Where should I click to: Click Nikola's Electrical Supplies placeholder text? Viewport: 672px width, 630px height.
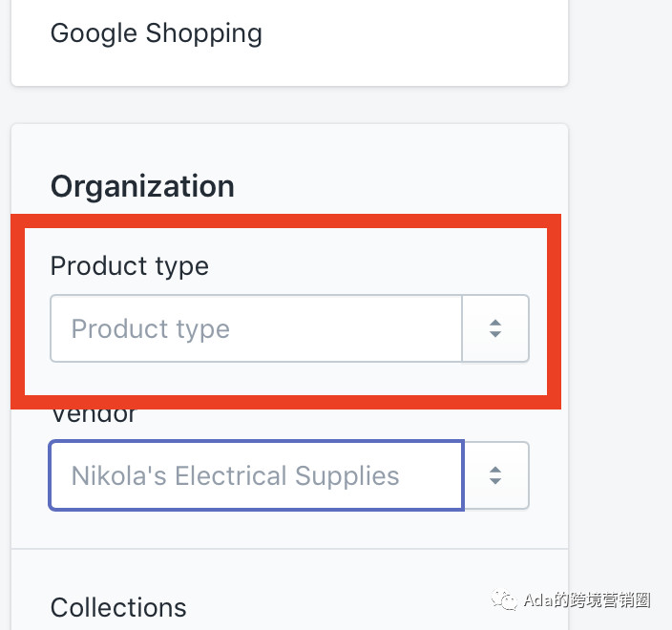[235, 475]
